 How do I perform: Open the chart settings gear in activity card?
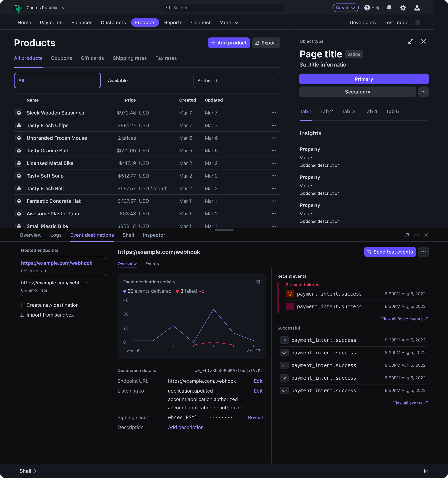tap(258, 282)
